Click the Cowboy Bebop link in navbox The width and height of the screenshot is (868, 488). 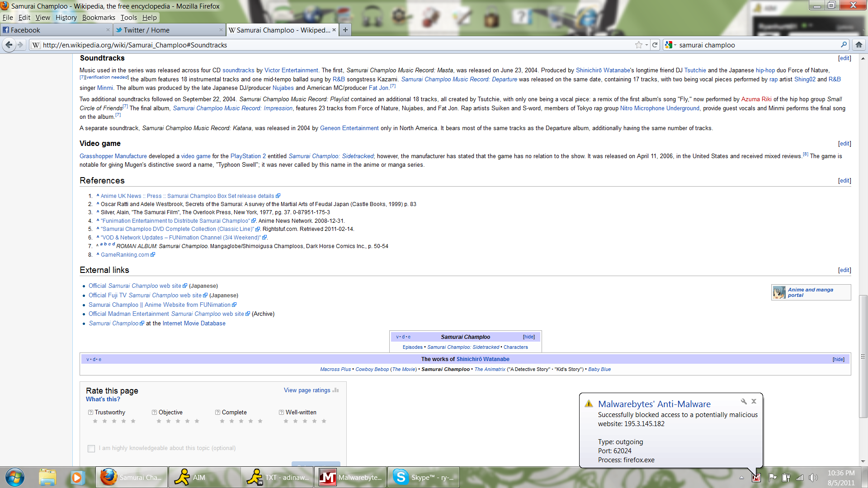[x=372, y=369]
